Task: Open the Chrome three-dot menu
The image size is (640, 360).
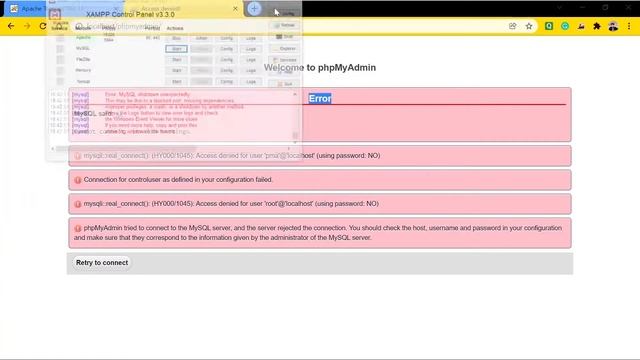Action: point(629,26)
